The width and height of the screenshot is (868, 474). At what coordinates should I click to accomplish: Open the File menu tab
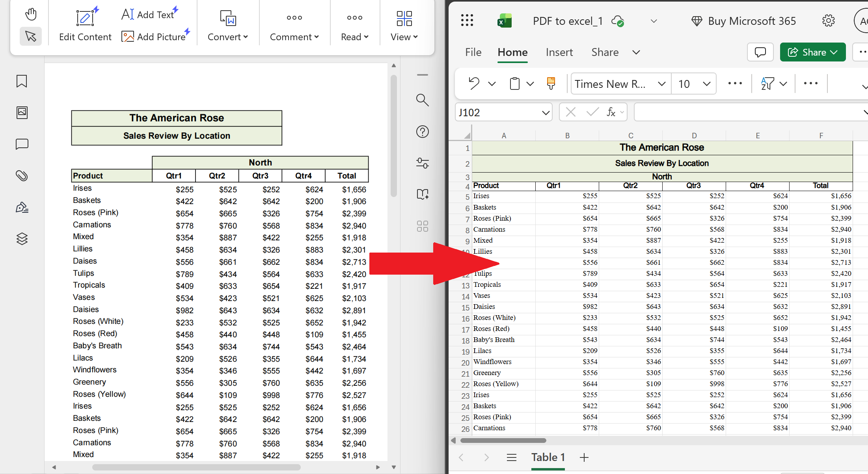(x=473, y=52)
